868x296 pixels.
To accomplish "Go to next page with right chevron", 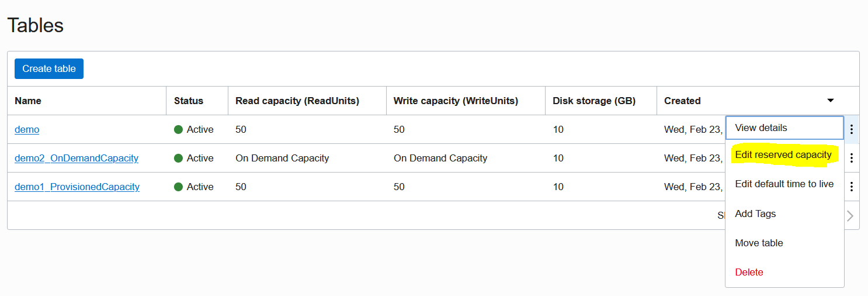I will click(x=850, y=216).
